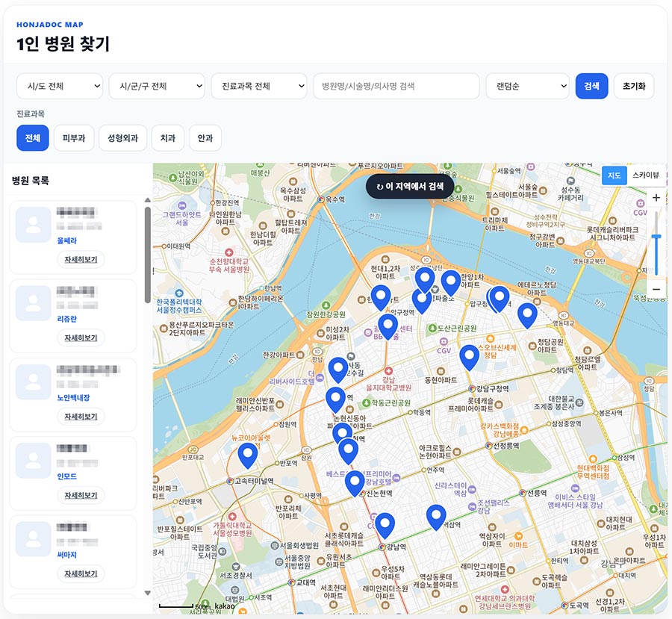Screen dimensions: 672x619
Task: Click the blue 검색 button
Action: 591,86
